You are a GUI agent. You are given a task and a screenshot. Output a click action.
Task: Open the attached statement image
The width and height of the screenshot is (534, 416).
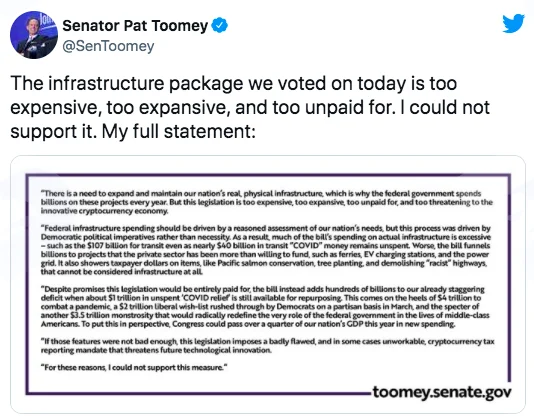click(268, 284)
